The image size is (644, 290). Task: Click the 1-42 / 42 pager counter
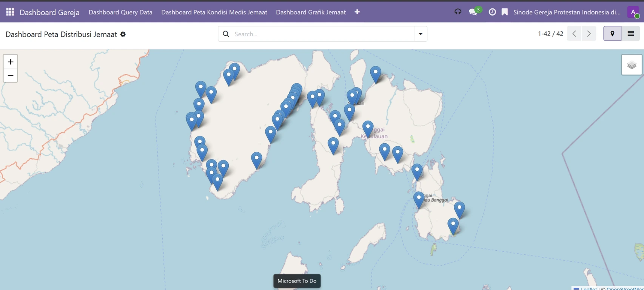coord(550,34)
